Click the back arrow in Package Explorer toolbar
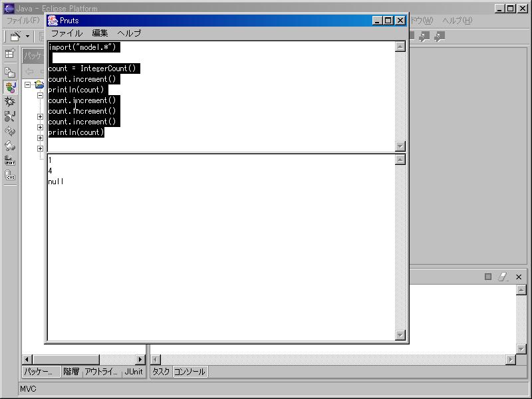Image resolution: width=532 pixels, height=399 pixels. point(30,71)
